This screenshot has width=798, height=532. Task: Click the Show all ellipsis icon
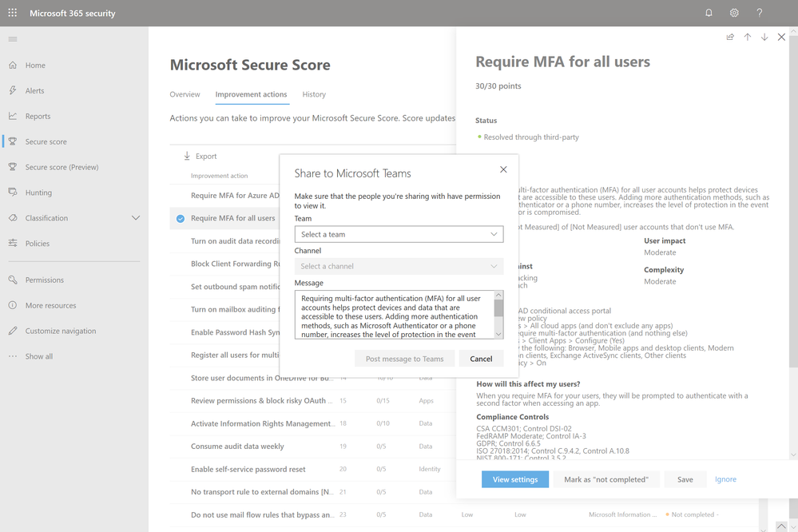point(13,356)
